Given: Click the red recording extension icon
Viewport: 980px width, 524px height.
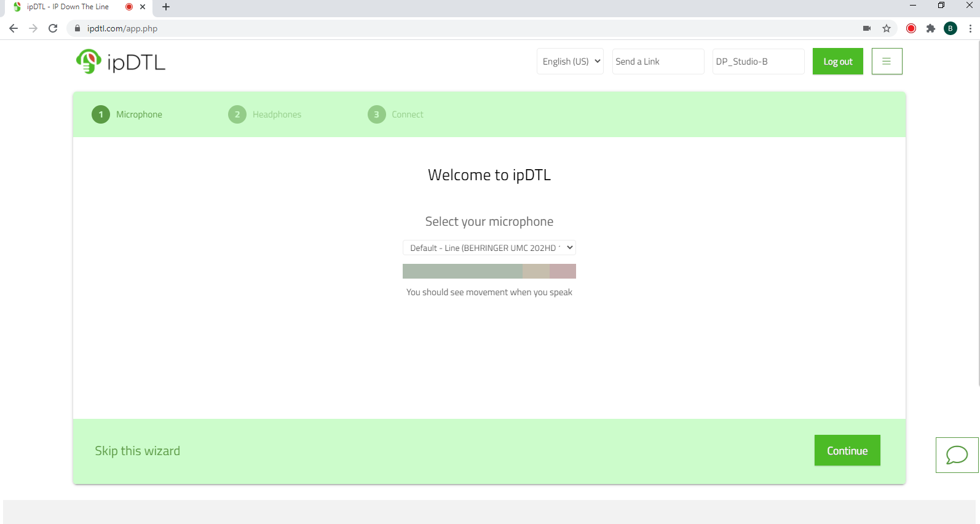Looking at the screenshot, I should (911, 28).
